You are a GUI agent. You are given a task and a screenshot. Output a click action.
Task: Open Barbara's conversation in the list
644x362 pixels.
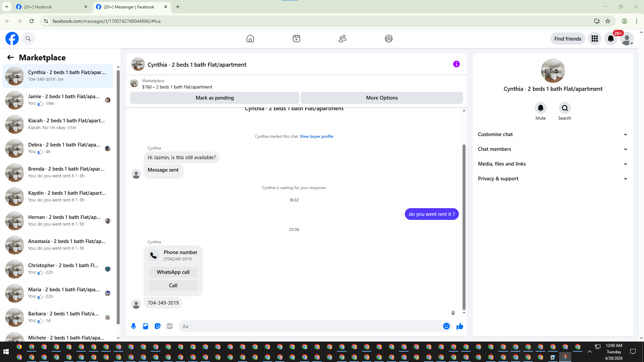point(58,317)
